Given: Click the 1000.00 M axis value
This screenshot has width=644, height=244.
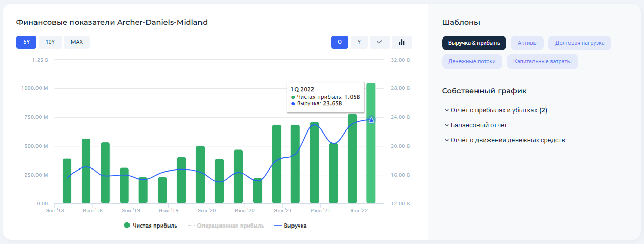Looking at the screenshot, I should point(34,88).
